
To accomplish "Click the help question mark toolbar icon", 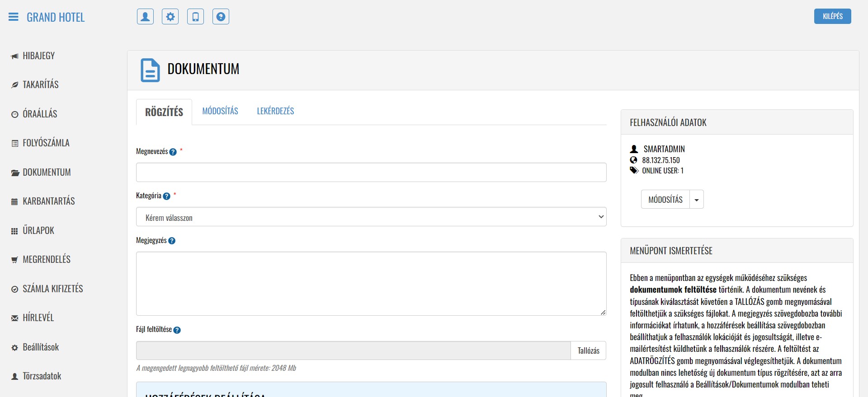I will click(x=221, y=17).
